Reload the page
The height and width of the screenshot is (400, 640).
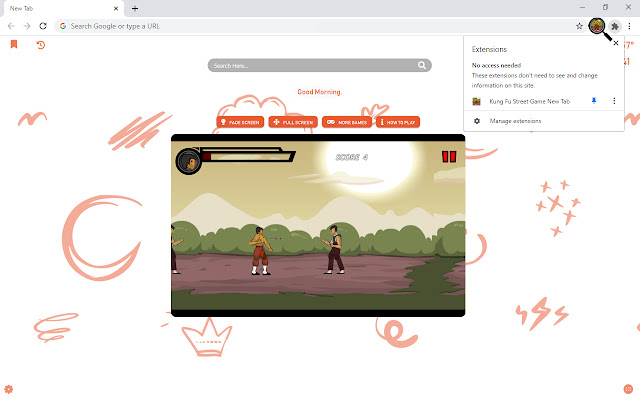click(x=43, y=26)
